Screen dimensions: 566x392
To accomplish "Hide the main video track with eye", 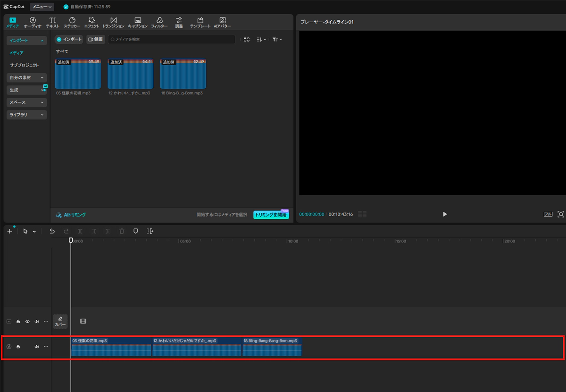I will 27,321.
